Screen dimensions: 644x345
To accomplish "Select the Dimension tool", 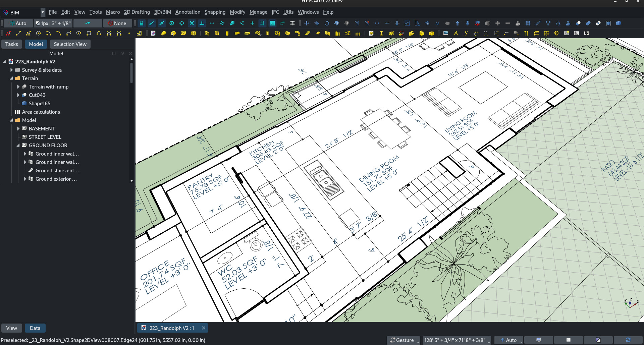I will pyautogui.click(x=486, y=33).
